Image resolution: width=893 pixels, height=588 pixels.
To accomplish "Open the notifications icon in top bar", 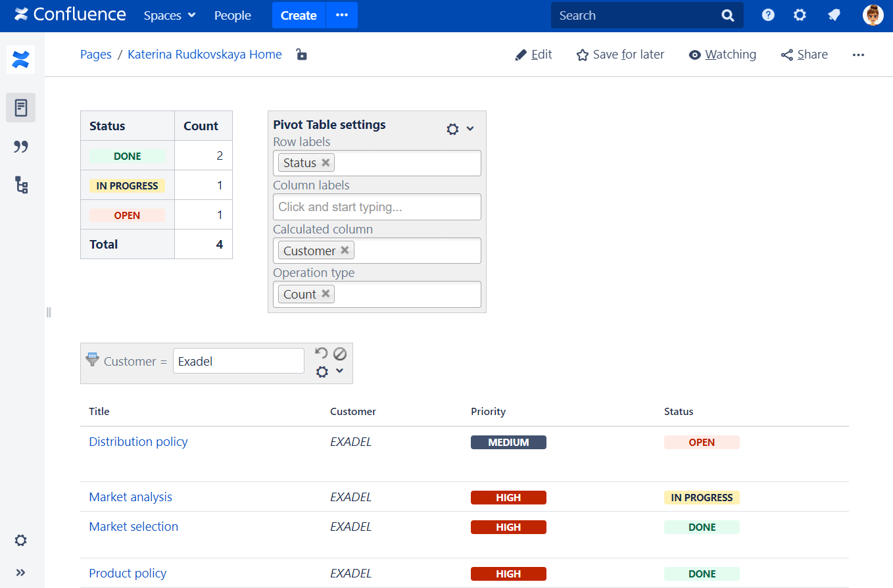I will [x=834, y=15].
